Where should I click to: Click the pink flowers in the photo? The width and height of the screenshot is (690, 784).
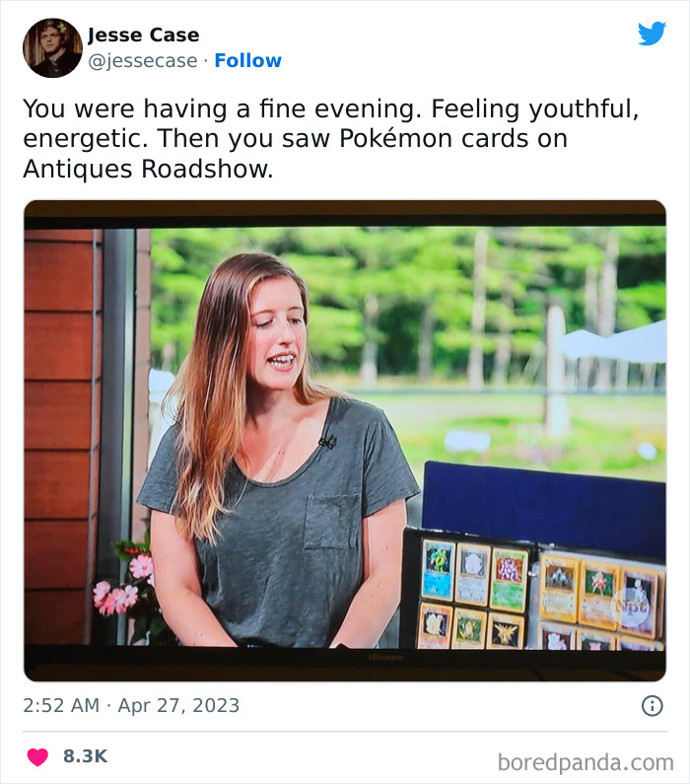click(x=123, y=584)
